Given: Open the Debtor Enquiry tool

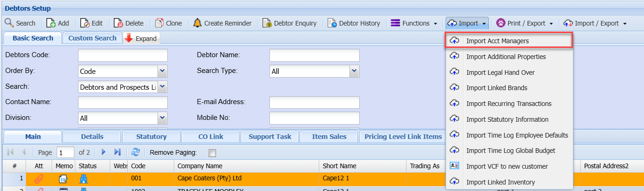Looking at the screenshot, I should pyautogui.click(x=267, y=23).
